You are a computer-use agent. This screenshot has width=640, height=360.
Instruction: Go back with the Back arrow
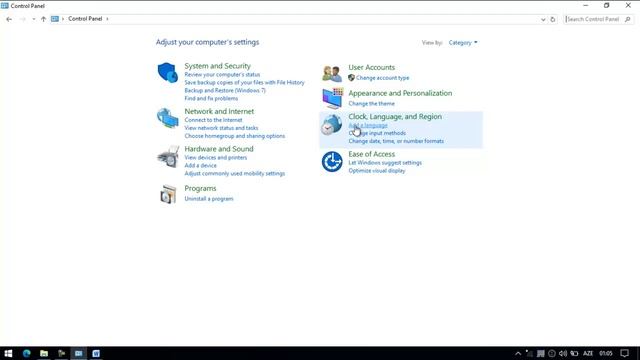point(9,19)
